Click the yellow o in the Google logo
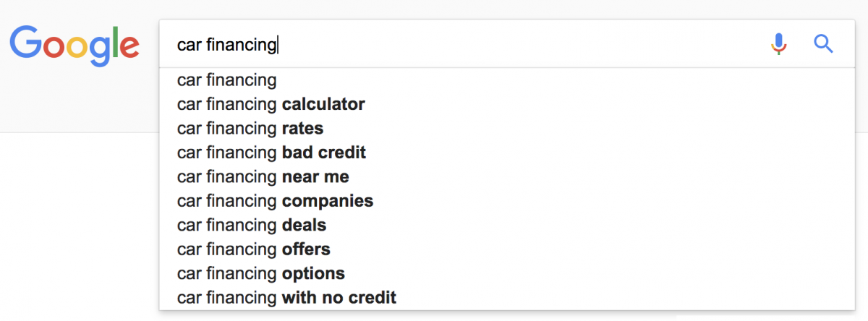Viewport: 868px width, 321px height. 81,48
